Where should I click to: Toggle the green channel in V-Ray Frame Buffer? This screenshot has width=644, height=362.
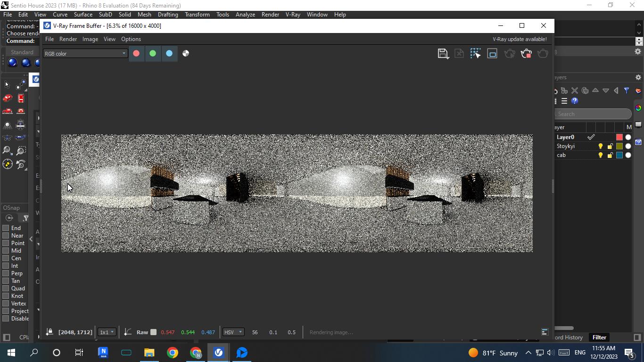pyautogui.click(x=153, y=53)
